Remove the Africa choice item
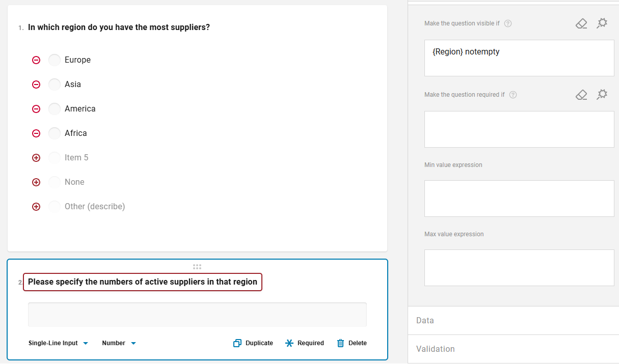 point(36,133)
